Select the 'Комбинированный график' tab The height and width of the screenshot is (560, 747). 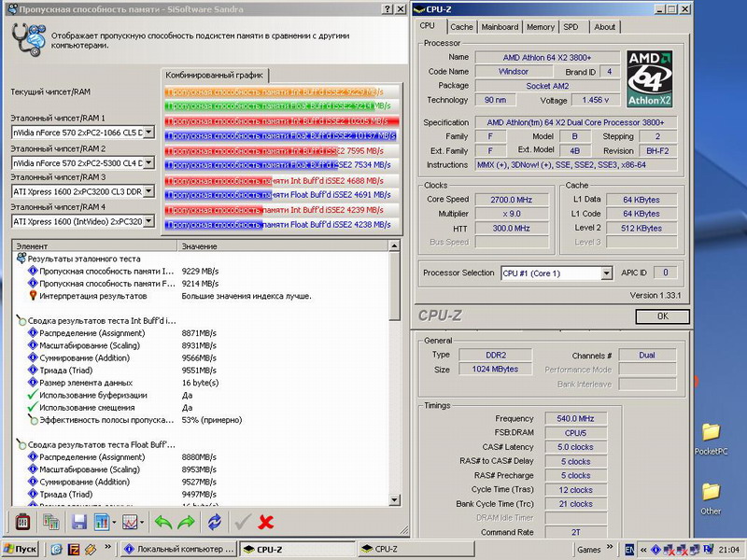(215, 76)
